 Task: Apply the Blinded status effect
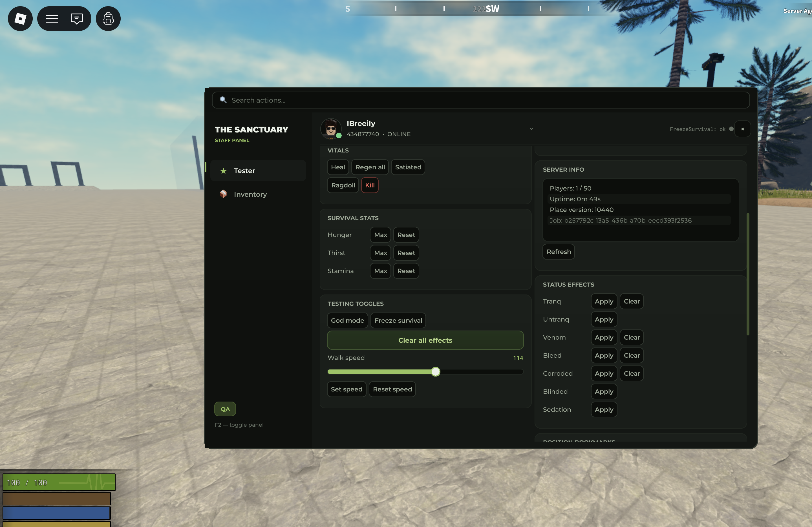point(604,391)
